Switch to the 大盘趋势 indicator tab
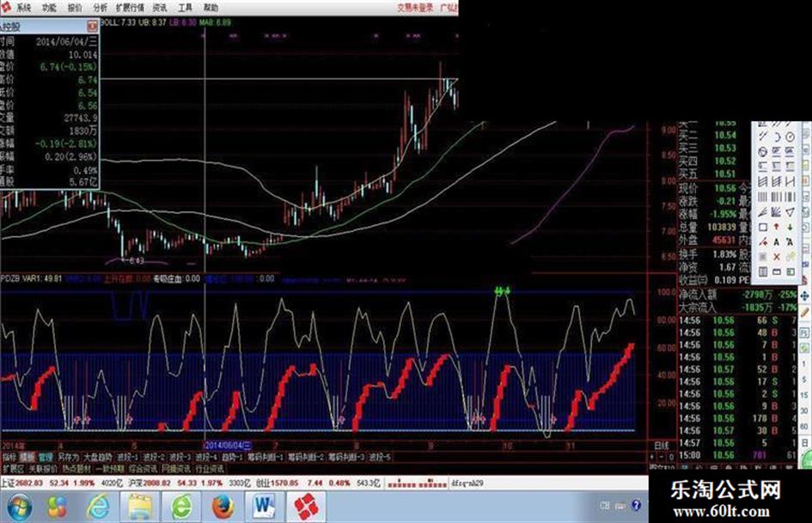 [98, 457]
